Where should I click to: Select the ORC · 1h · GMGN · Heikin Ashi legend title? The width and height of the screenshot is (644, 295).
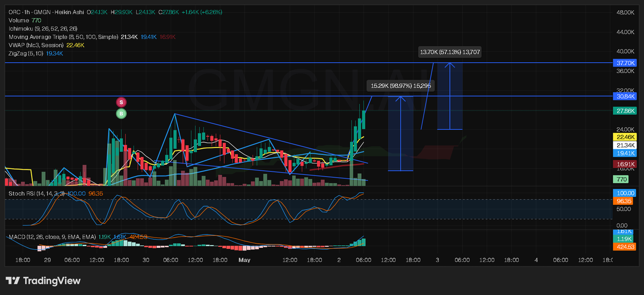point(47,11)
